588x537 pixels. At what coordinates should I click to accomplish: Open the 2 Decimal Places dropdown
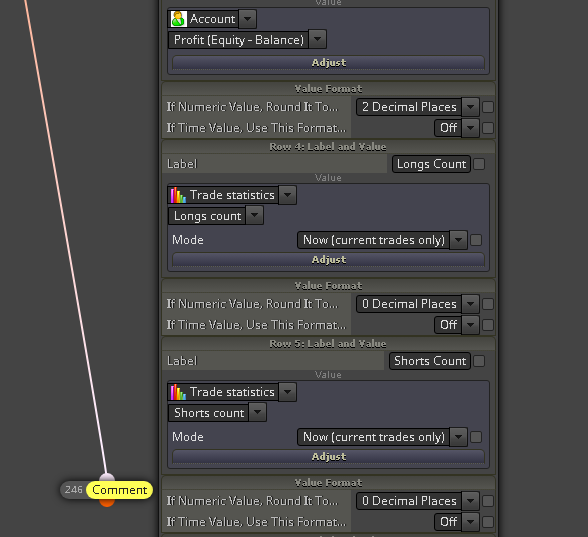tap(470, 107)
